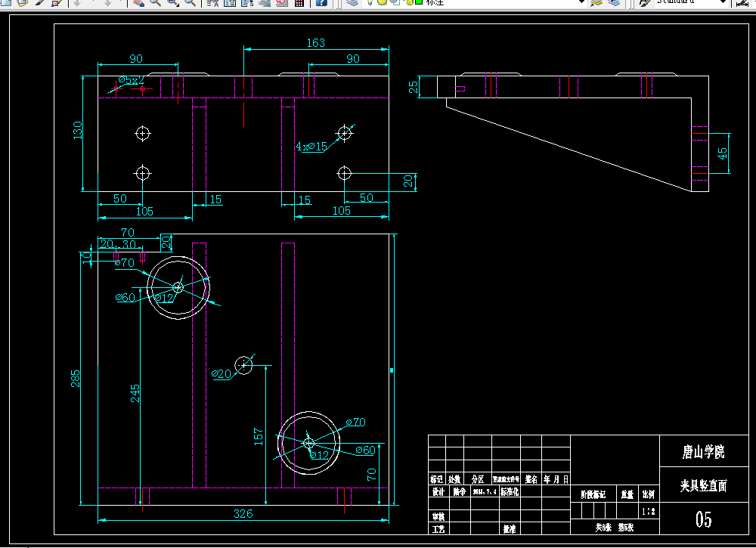This screenshot has width=756, height=548.
Task: Expand the Standard style dropdown arrow
Action: click(x=722, y=2)
